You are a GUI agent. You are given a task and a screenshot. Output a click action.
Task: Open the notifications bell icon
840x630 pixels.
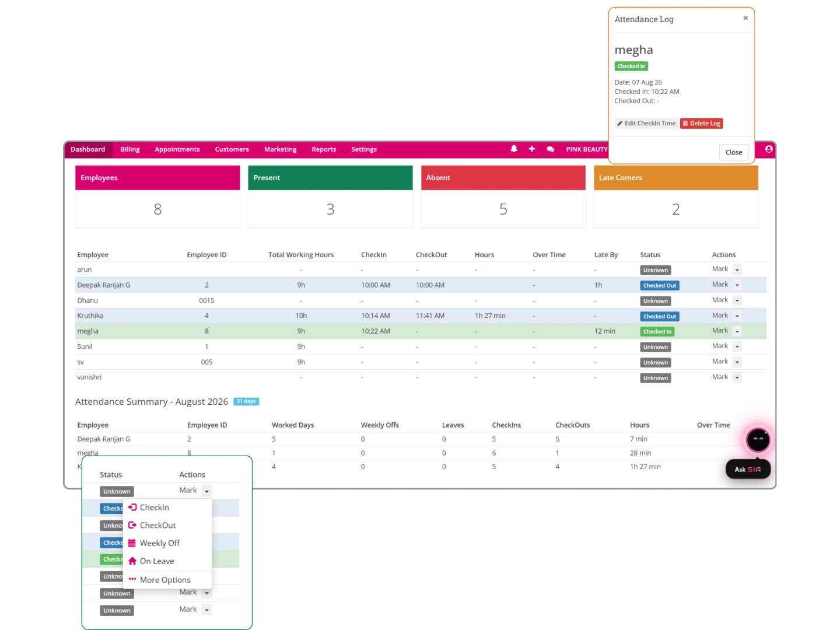point(514,149)
